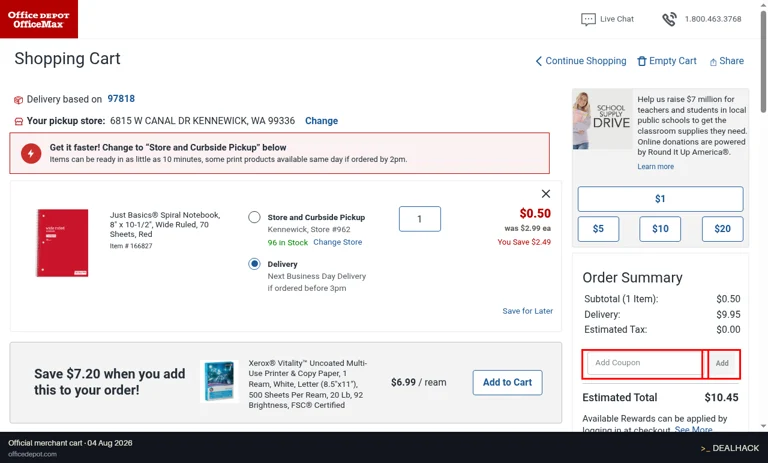
Task: Click the delivery box icon by zip code
Action: [x=18, y=100]
